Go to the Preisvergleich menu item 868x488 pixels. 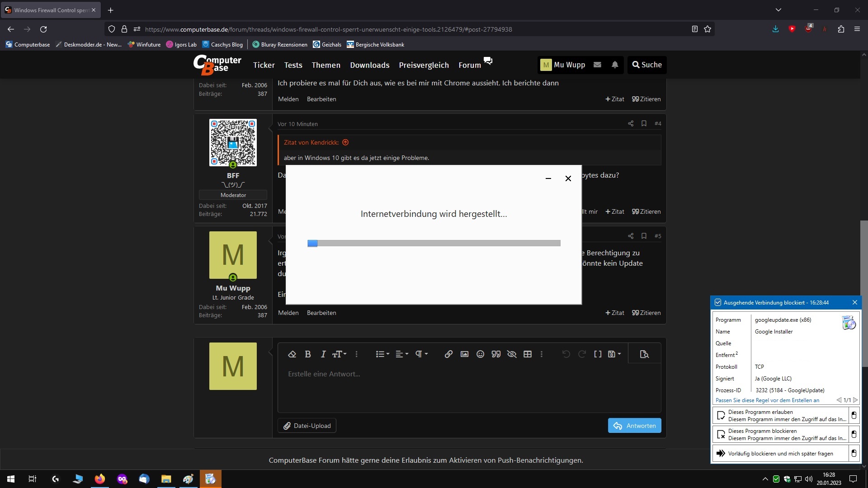coord(424,65)
